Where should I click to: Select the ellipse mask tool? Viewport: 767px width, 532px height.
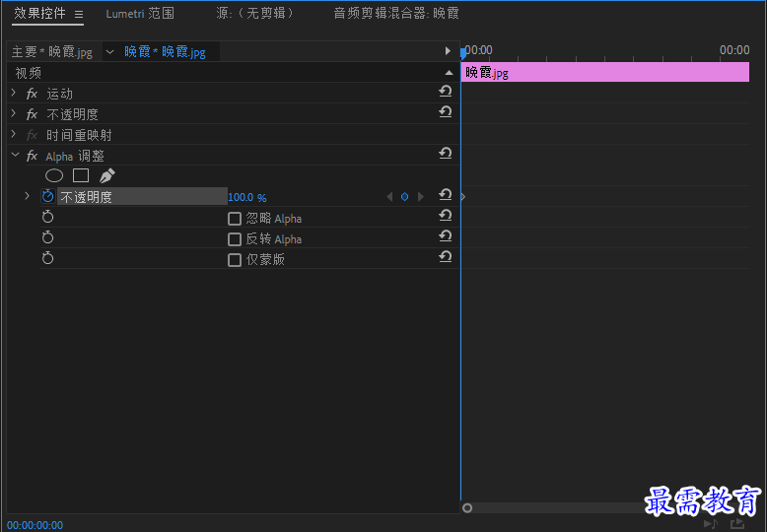click(54, 175)
